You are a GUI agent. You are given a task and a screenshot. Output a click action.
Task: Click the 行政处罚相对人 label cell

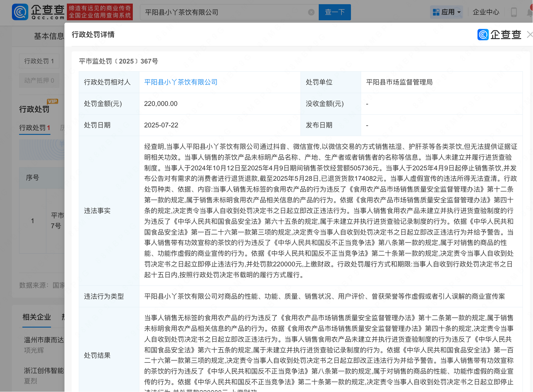pos(109,82)
